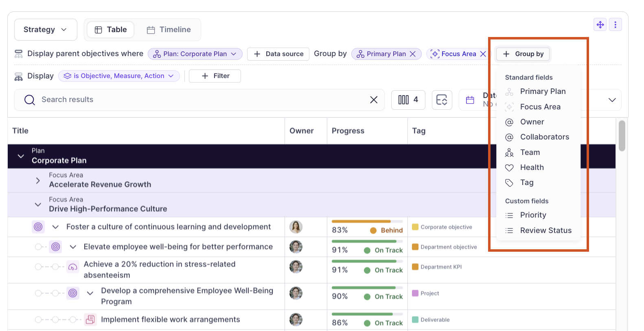Viewport: 644px width, 331px height.
Task: Clear the search with the X icon
Action: [x=374, y=100]
